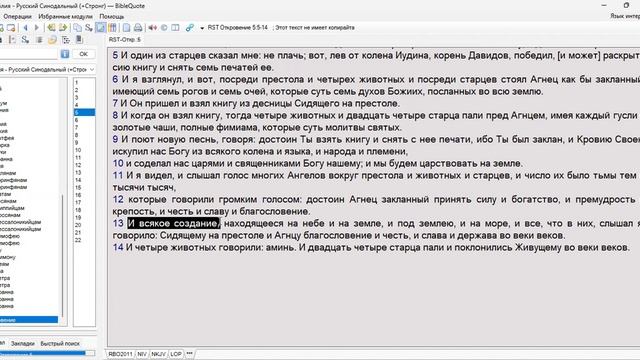Click the dark book icon in second toolbar row
The image size is (640, 360).
pyautogui.click(x=79, y=39)
